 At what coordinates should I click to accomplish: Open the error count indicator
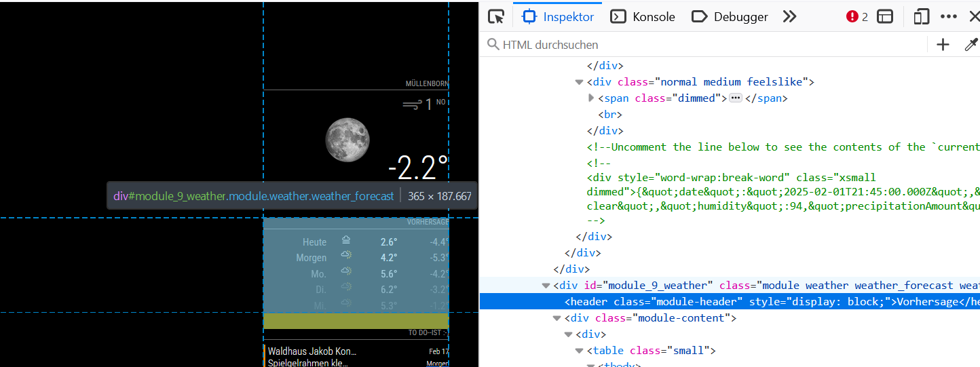[857, 17]
